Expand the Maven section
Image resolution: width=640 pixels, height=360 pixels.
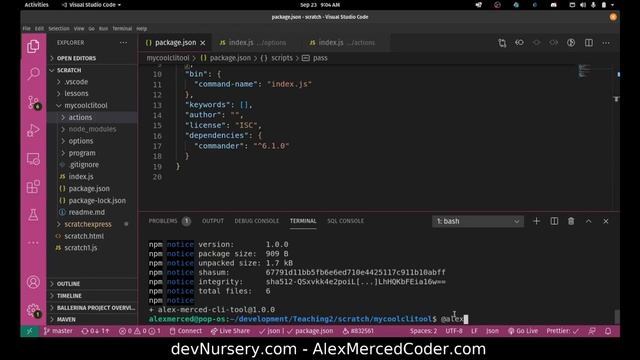[66, 319]
